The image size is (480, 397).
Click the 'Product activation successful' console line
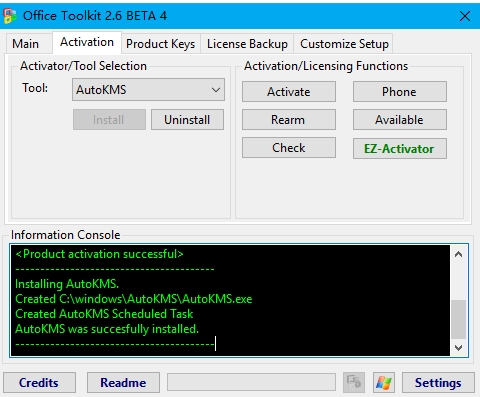pyautogui.click(x=99, y=254)
